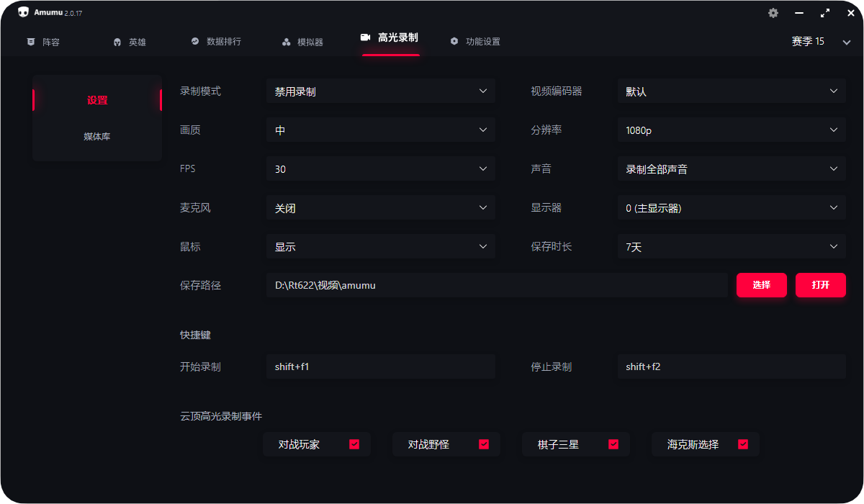Click the 英雄 helmet icon

coord(117,42)
